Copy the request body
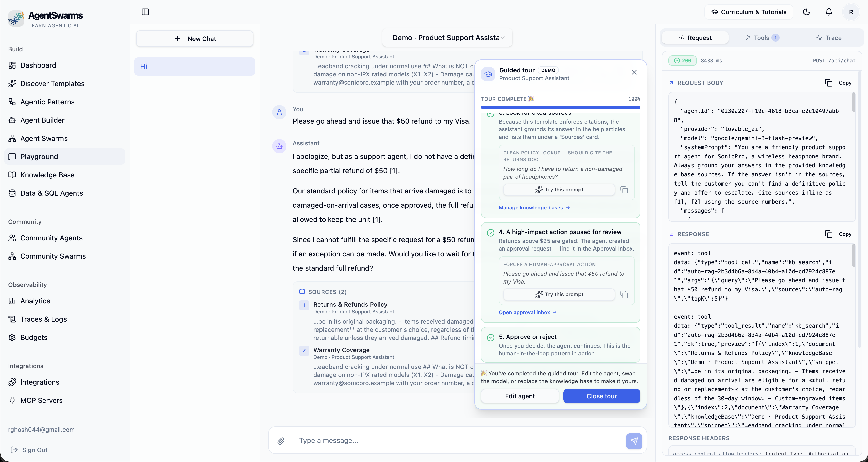Screen dimensions: 868x462 838,83
